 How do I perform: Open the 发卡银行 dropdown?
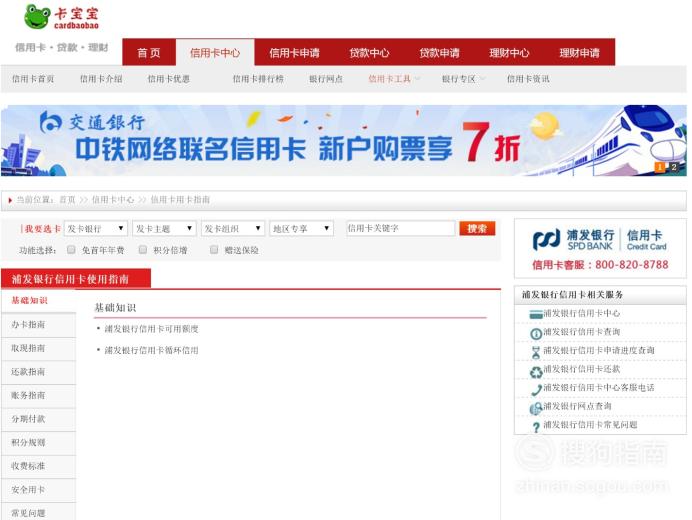pos(96,229)
